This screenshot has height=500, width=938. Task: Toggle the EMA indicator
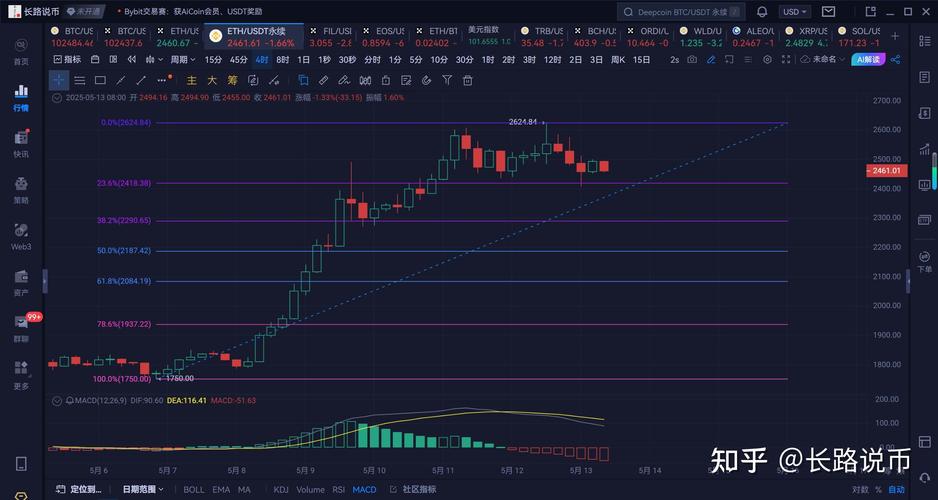click(221, 489)
